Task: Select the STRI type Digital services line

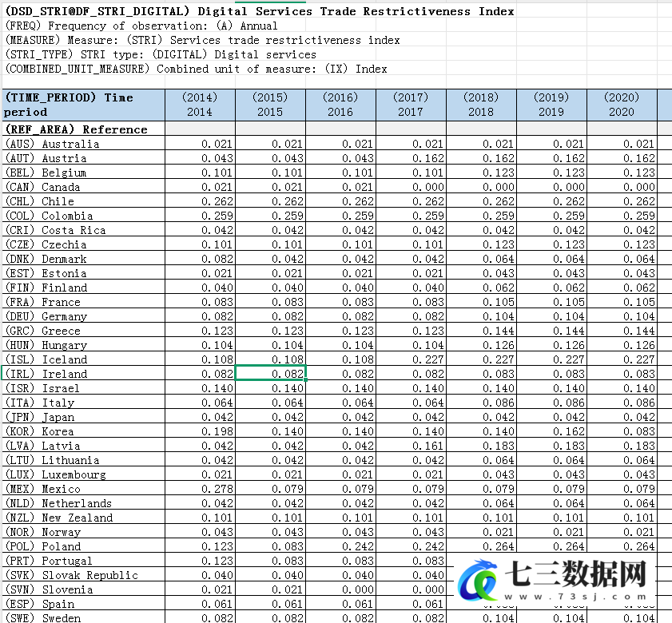Action: click(161, 54)
